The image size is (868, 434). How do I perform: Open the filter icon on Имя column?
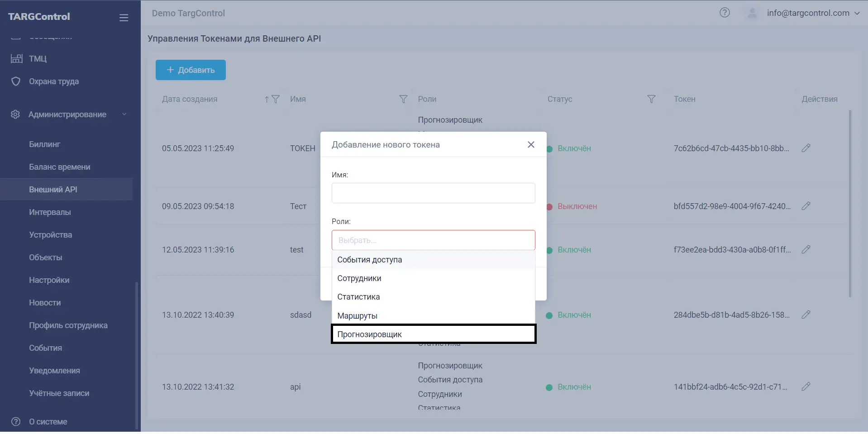point(402,99)
